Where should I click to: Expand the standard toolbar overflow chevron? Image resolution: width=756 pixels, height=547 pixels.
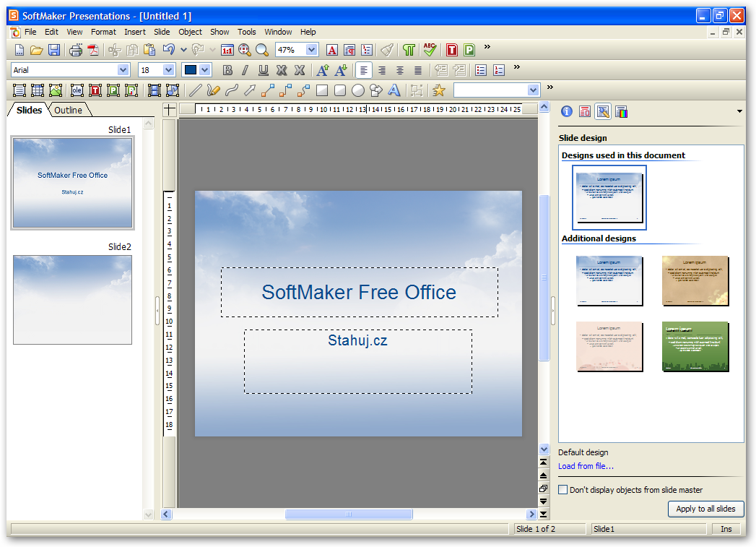point(487,47)
